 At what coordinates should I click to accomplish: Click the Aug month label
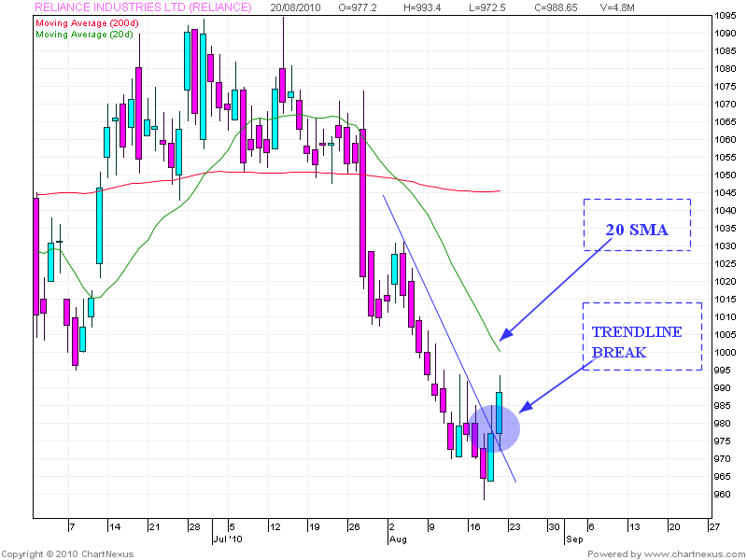point(398,539)
